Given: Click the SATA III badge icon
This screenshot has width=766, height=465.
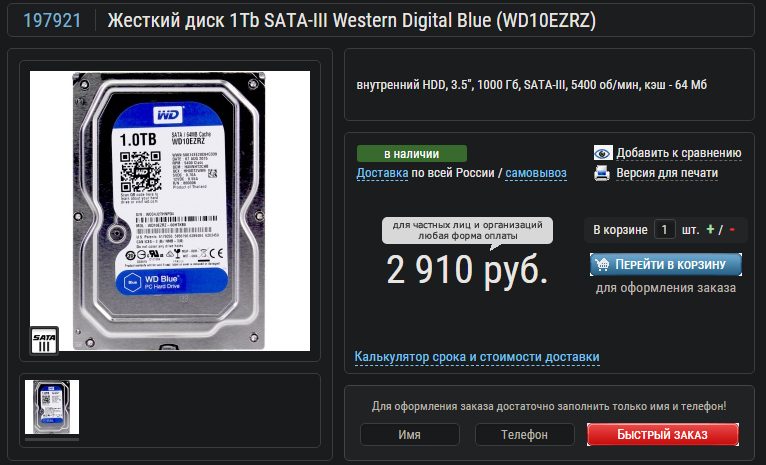Looking at the screenshot, I should (x=44, y=340).
